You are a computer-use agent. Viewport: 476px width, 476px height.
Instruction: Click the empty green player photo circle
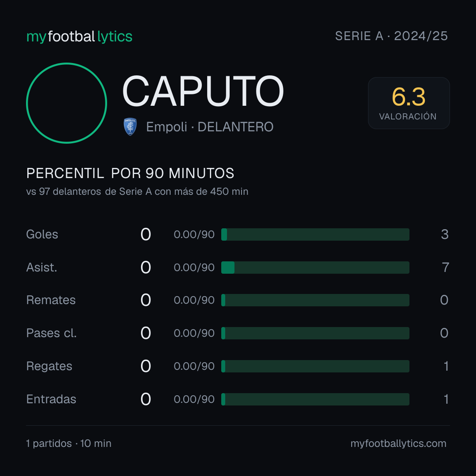click(67, 103)
